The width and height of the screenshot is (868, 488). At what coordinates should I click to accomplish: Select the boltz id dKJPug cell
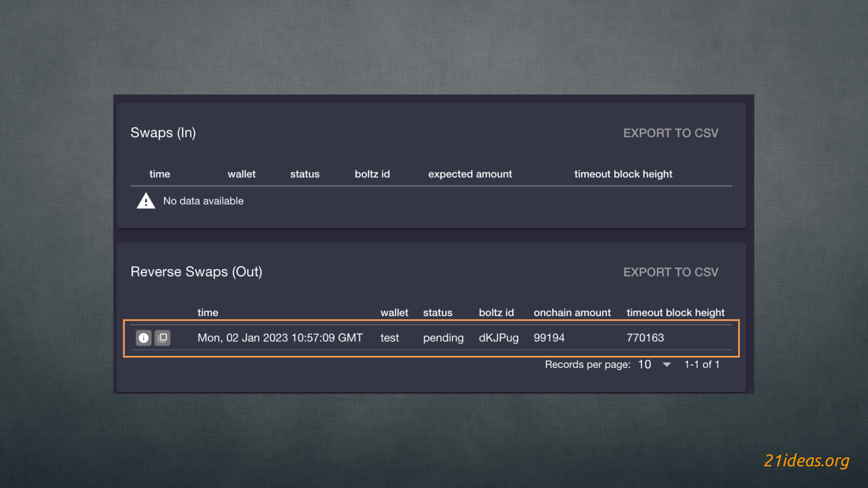[x=499, y=338]
